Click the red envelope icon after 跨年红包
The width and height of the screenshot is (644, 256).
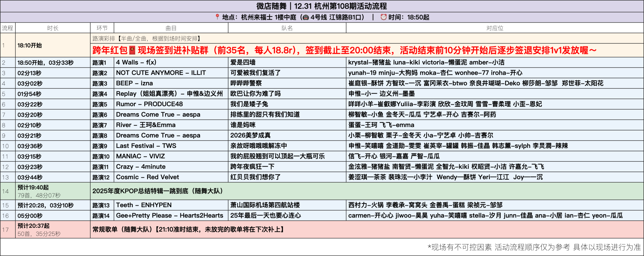[132, 50]
